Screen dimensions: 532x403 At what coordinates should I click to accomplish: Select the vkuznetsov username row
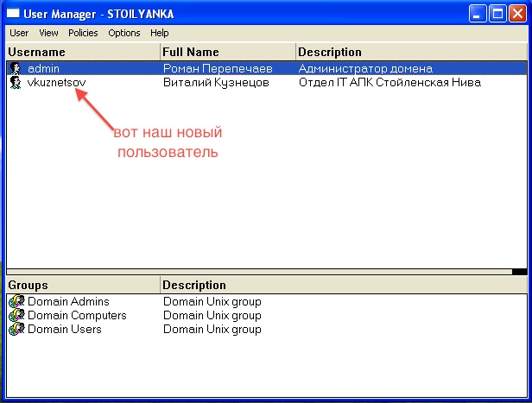(56, 83)
